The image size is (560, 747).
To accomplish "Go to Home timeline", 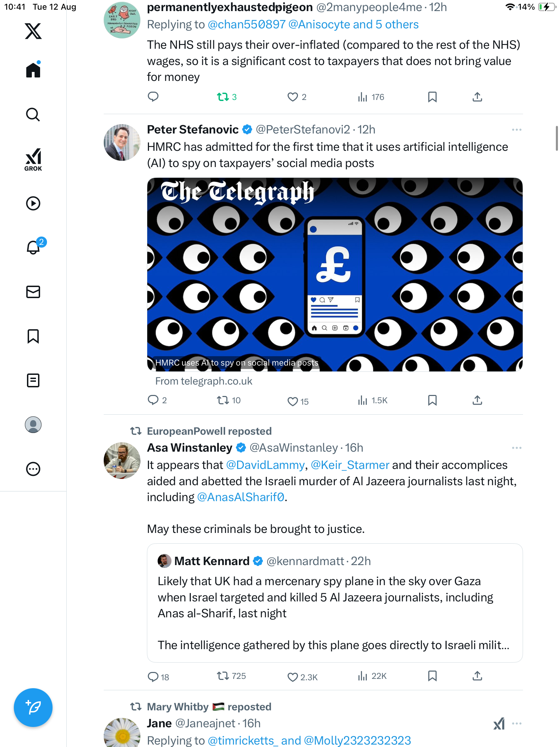I will pos(33,70).
